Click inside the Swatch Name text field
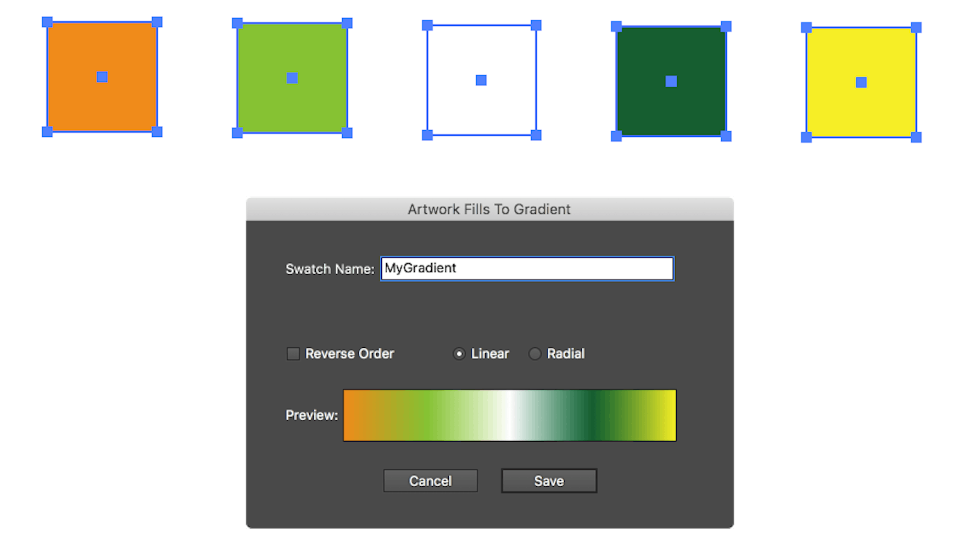The height and width of the screenshot is (545, 980). tap(526, 269)
